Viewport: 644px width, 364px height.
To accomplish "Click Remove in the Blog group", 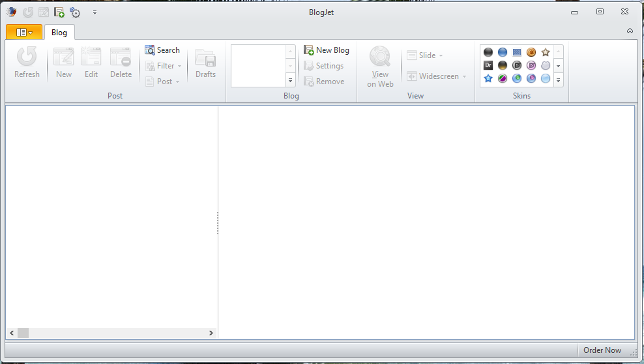I will coord(324,82).
